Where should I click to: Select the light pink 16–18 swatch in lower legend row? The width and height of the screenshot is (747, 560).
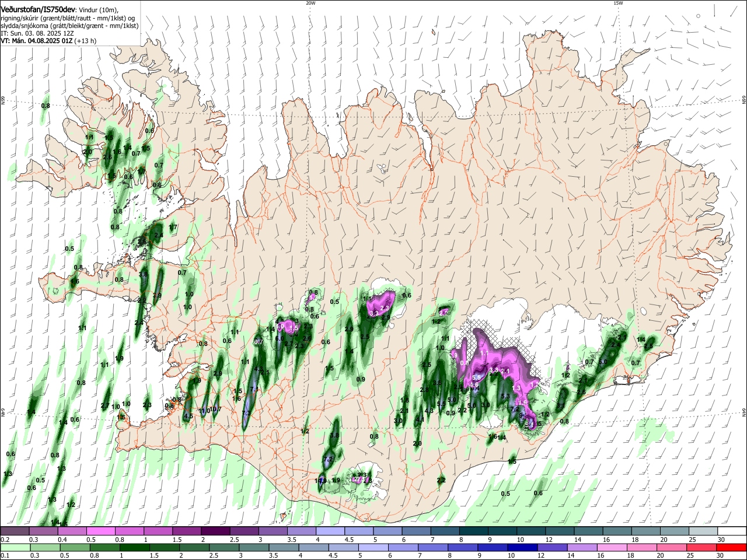click(x=612, y=547)
